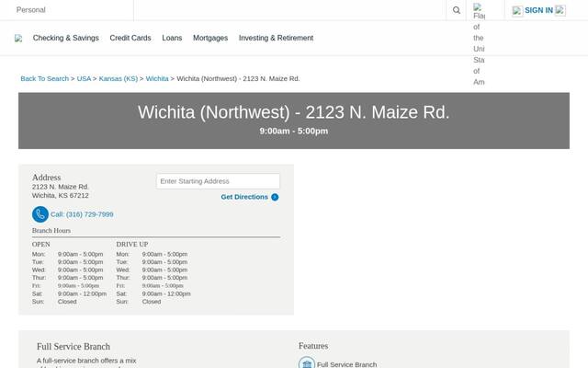Click the bank logo beside Checking & Savings
This screenshot has width=588, height=368.
[18, 39]
